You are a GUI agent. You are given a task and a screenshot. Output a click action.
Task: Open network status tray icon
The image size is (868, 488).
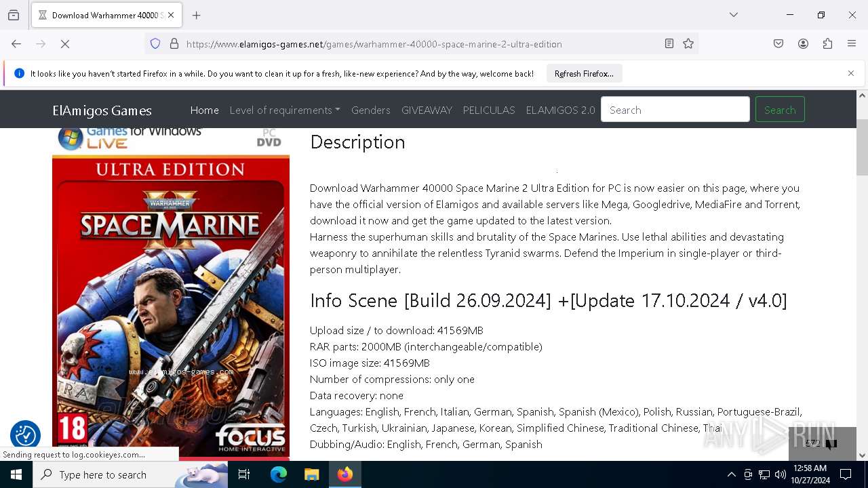(764, 474)
